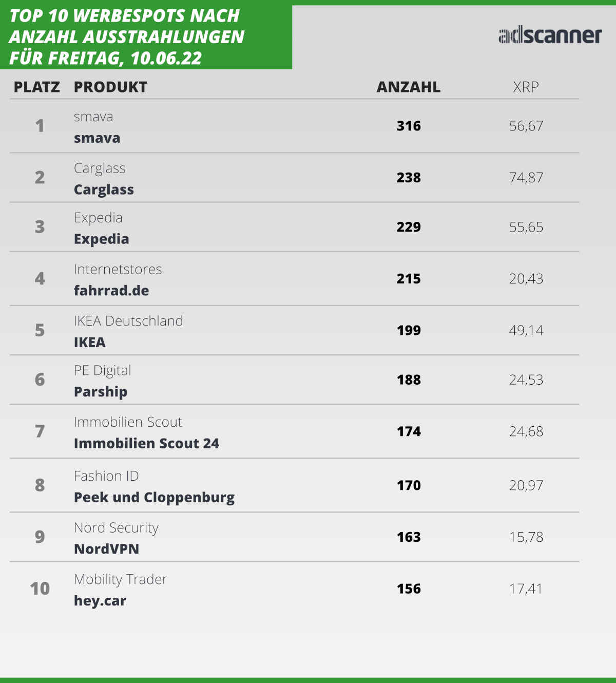Click the XRP column header
The image size is (616, 683).
point(526,87)
